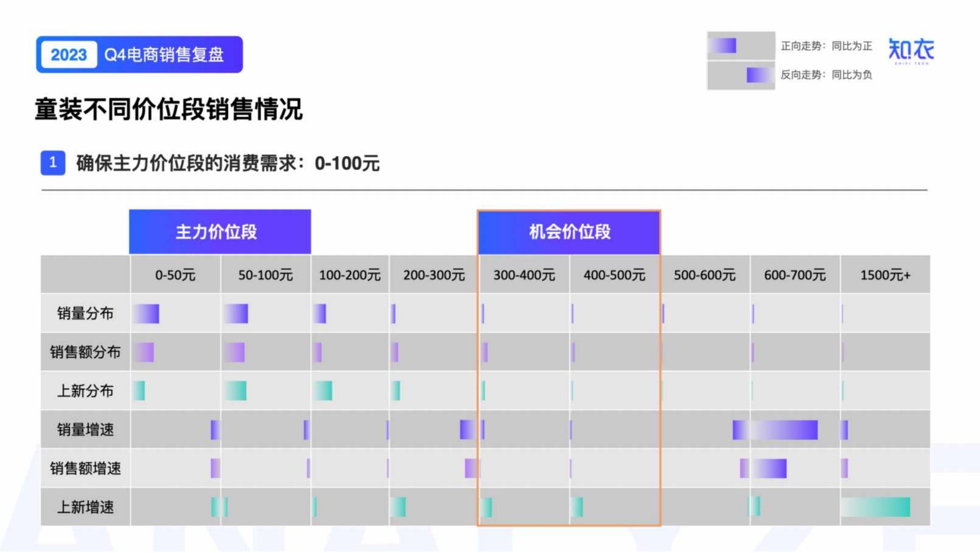The height and width of the screenshot is (553, 980).
Task: Click the 上新增速 row label
Action: click(85, 507)
